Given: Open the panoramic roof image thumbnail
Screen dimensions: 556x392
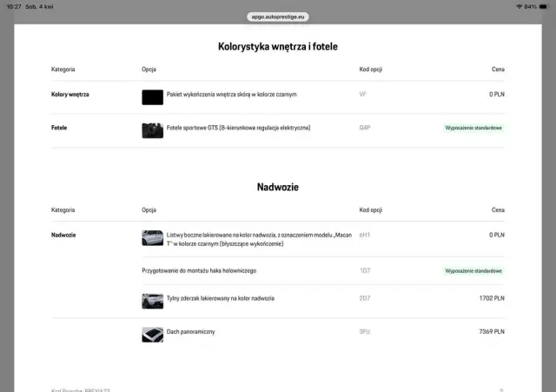Looking at the screenshot, I should click(x=152, y=334).
